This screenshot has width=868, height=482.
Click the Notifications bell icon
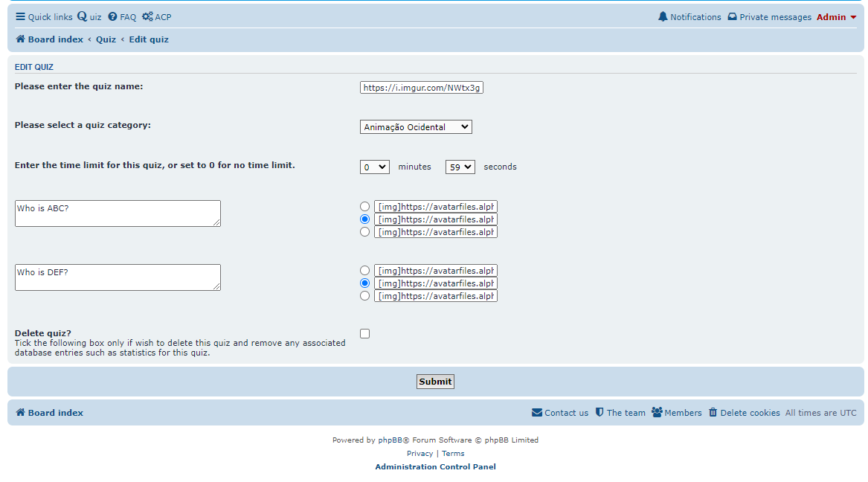tap(663, 16)
